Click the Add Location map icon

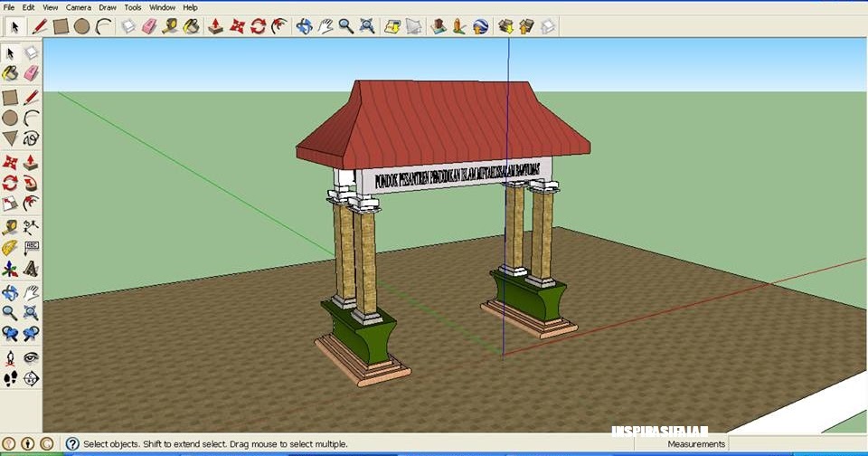(392, 26)
